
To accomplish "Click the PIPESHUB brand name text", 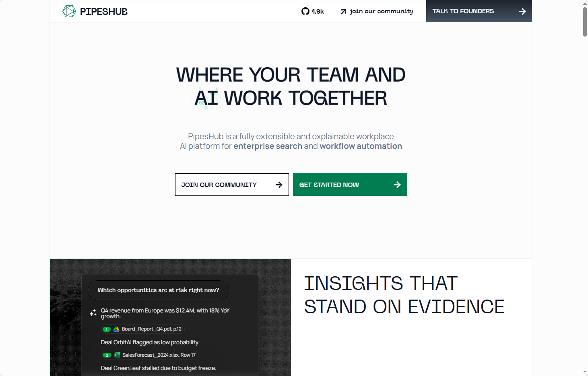I will pyautogui.click(x=104, y=12).
